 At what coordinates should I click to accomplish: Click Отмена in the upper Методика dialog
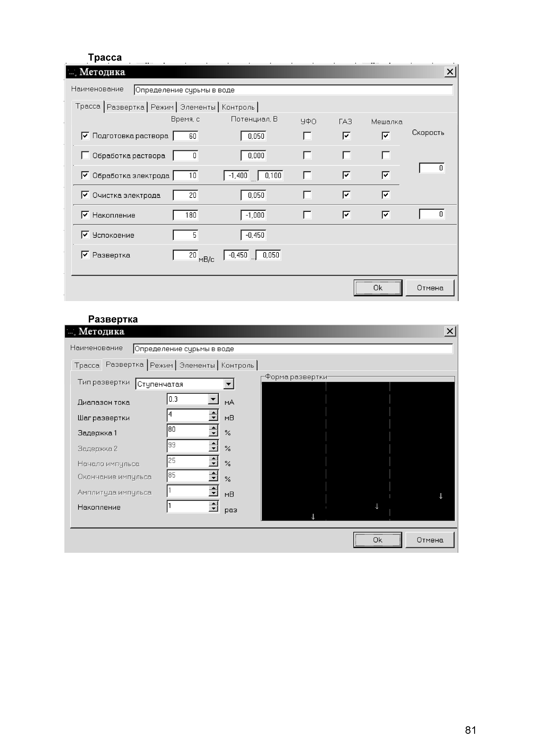[x=430, y=288]
